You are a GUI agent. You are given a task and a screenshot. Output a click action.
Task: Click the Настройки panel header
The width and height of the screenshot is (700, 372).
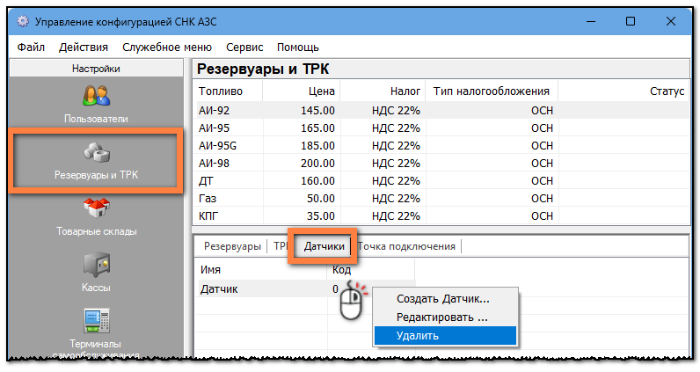pos(96,68)
